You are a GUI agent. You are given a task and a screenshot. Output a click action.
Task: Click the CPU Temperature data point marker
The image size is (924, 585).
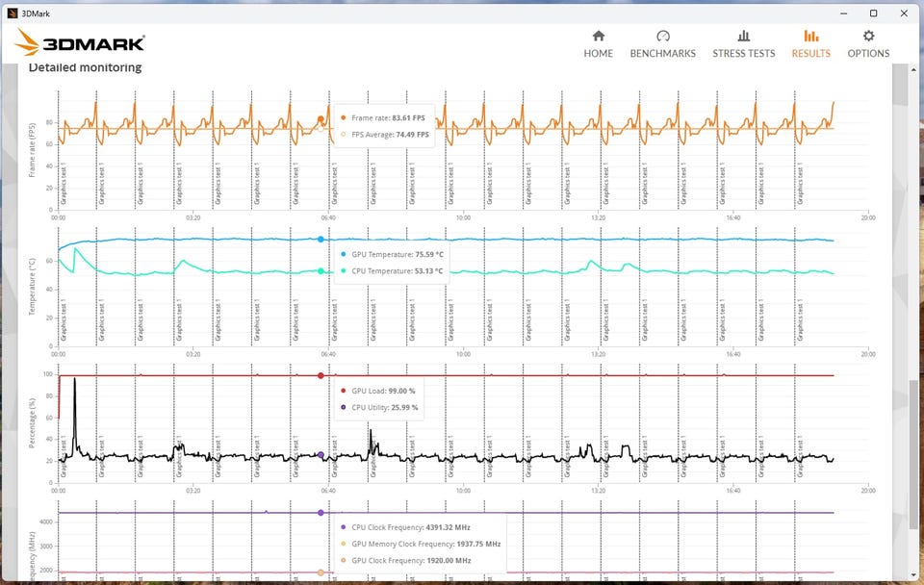(x=321, y=271)
